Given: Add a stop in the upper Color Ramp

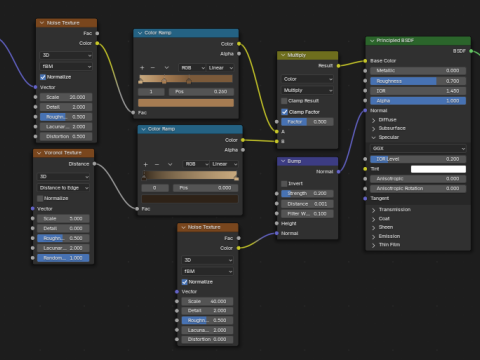Looking at the screenshot, I should pyautogui.click(x=142, y=68).
